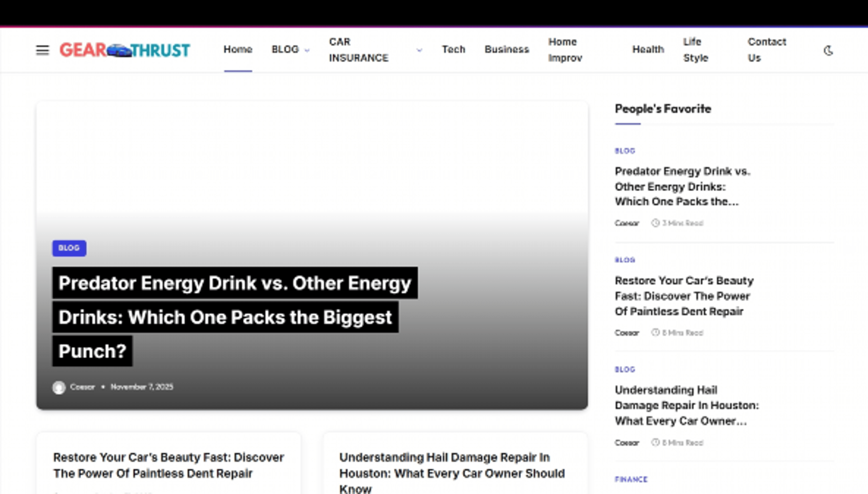Open the Paintless Dent Repair post card

tap(168, 465)
